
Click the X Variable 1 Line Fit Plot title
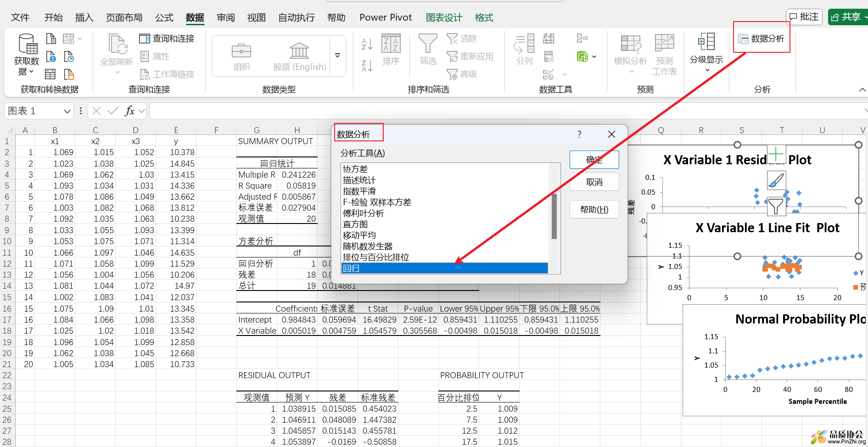pos(767,228)
